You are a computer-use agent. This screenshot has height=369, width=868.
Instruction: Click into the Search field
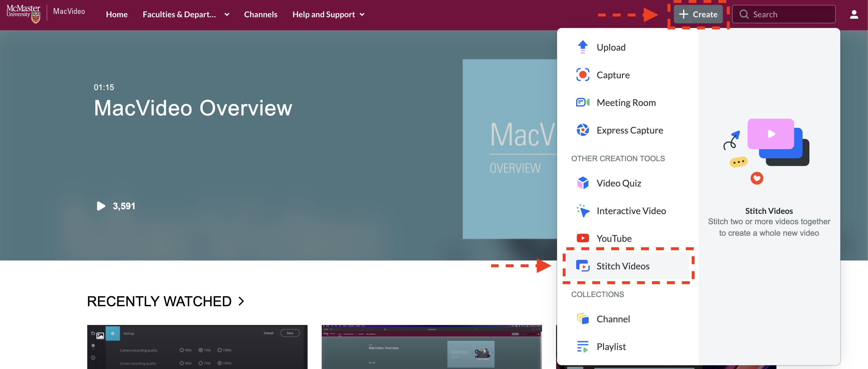[x=789, y=14]
